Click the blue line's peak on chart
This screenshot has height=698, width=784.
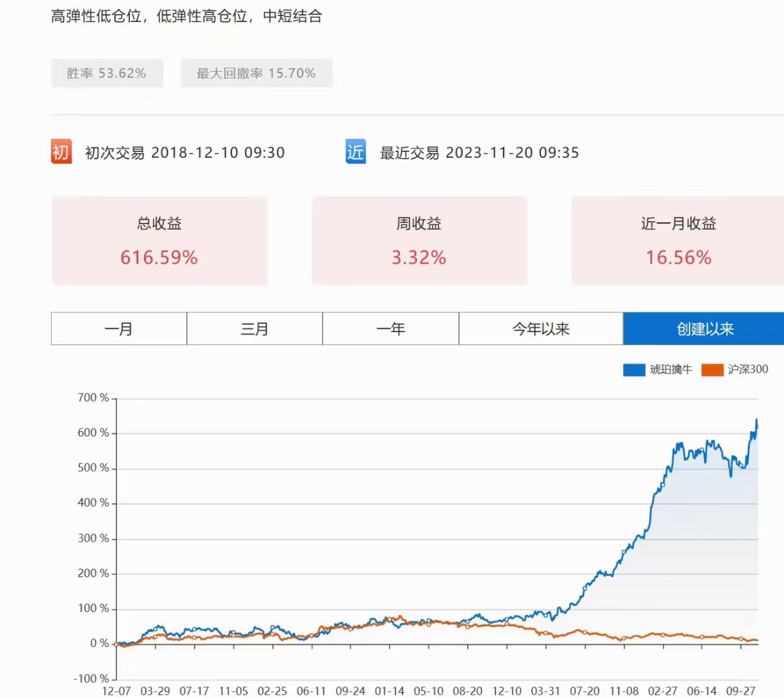[x=756, y=421]
